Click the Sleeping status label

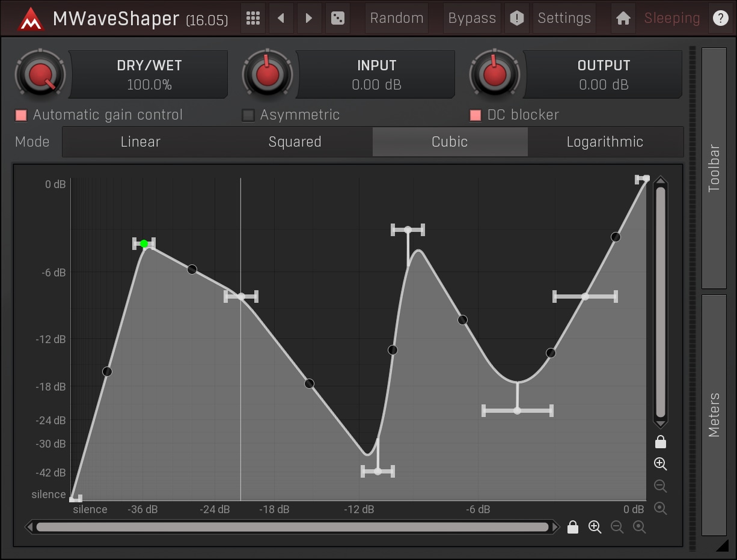pyautogui.click(x=672, y=18)
